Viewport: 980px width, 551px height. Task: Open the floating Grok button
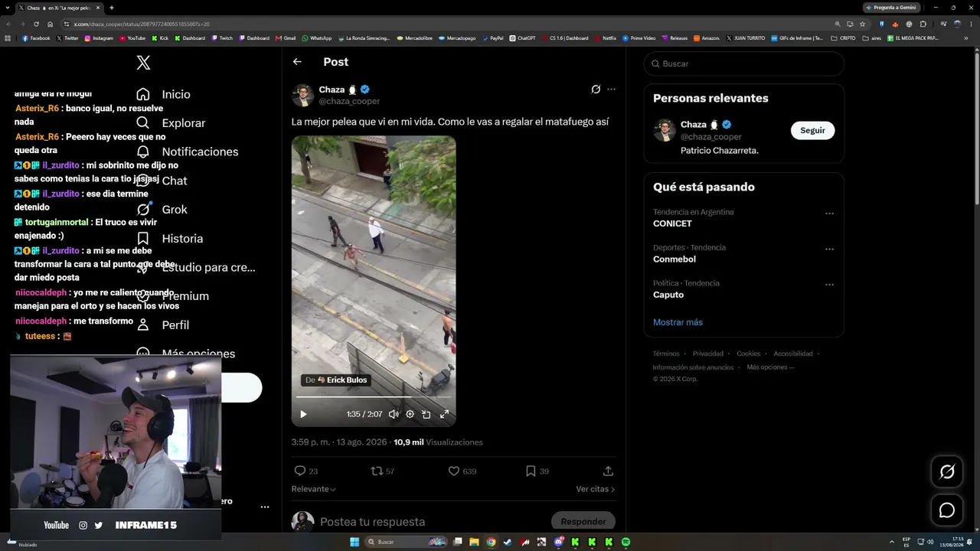947,471
